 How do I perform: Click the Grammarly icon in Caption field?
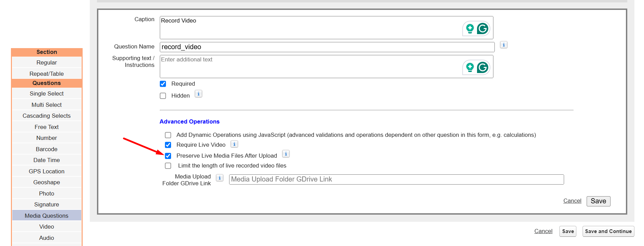(x=482, y=29)
